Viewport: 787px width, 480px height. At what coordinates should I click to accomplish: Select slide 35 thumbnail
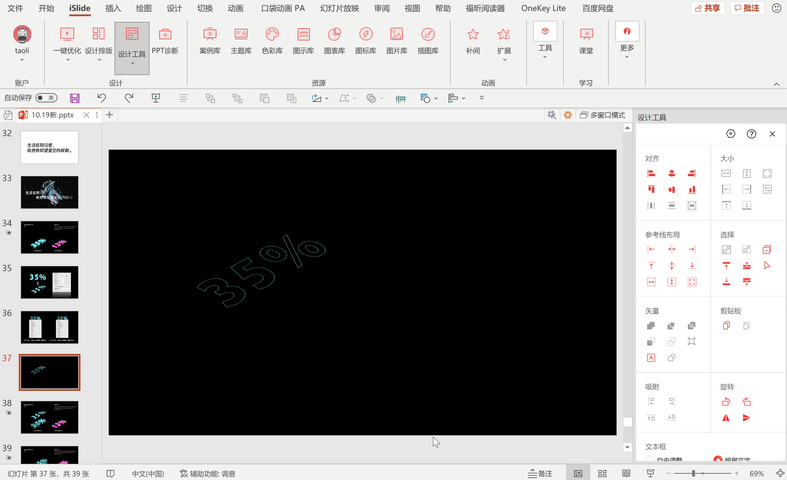[x=49, y=282]
